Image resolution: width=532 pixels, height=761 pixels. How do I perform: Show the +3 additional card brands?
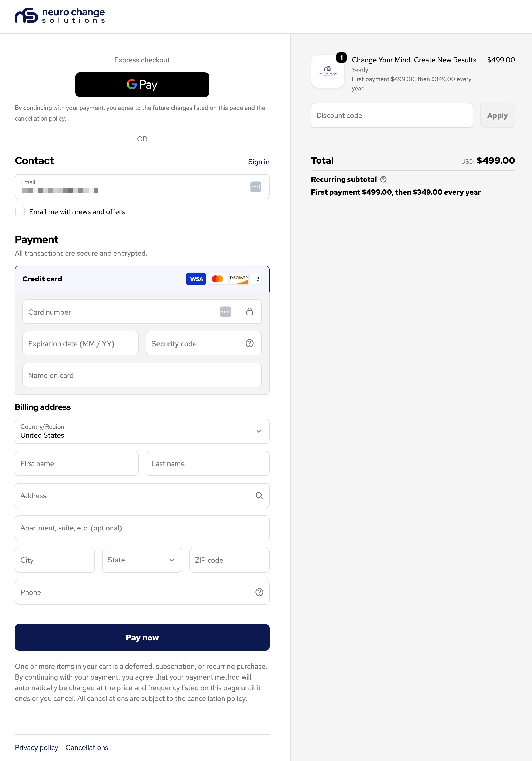point(256,279)
